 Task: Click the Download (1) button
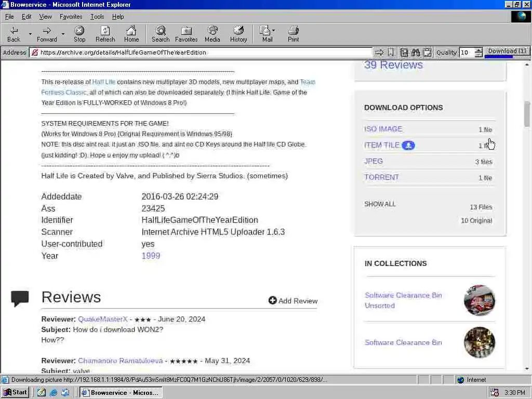click(x=507, y=51)
